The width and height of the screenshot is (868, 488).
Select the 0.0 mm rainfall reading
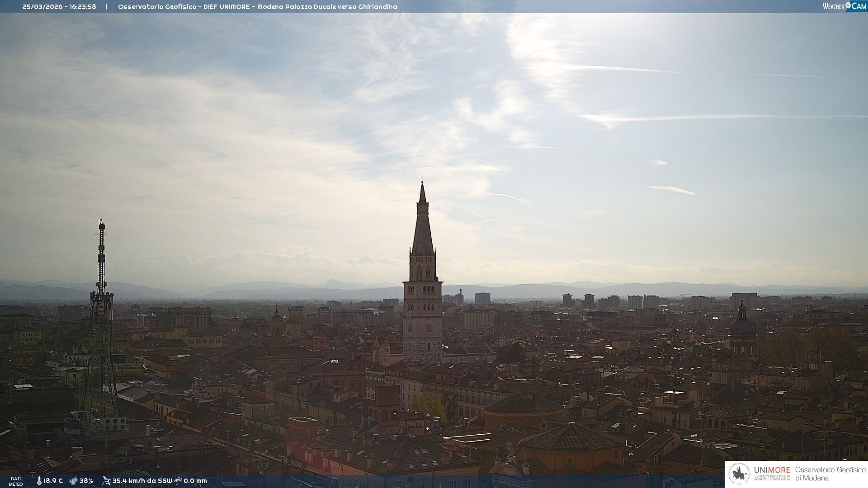pyautogui.click(x=195, y=481)
